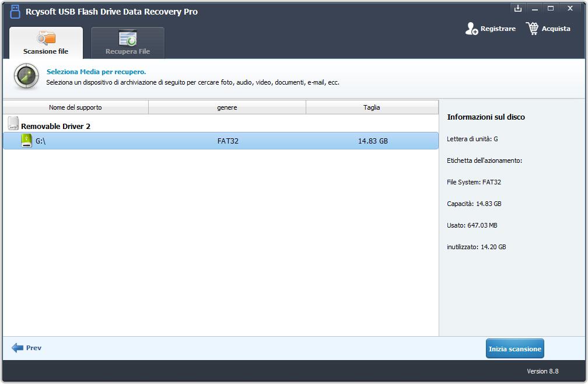Image resolution: width=588 pixels, height=384 pixels.
Task: Start scan with Inizia scansione button
Action: point(514,349)
